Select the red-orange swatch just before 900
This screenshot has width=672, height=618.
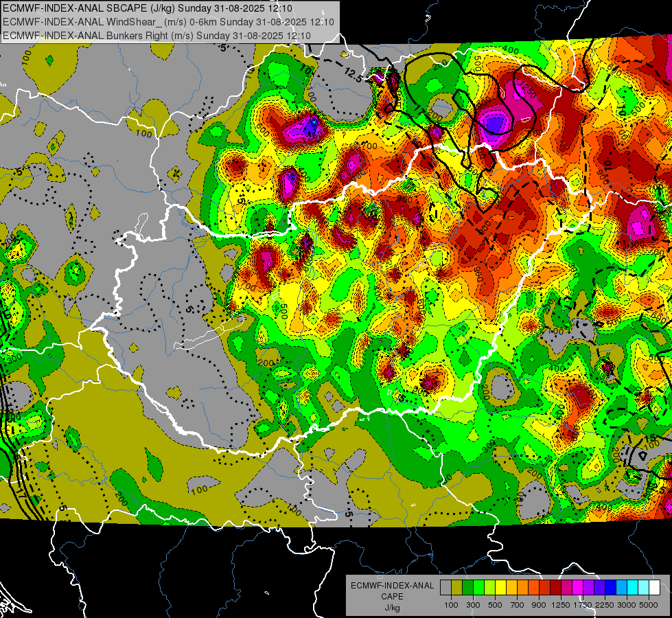click(533, 588)
